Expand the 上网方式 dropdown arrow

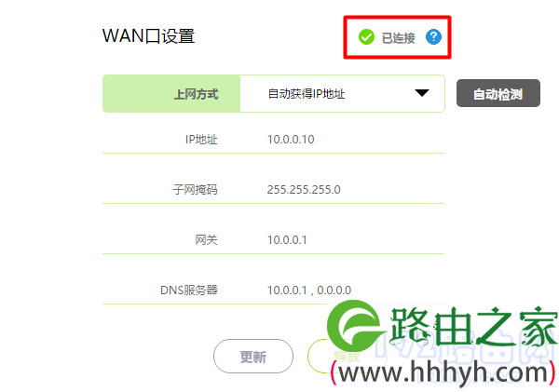pos(422,93)
